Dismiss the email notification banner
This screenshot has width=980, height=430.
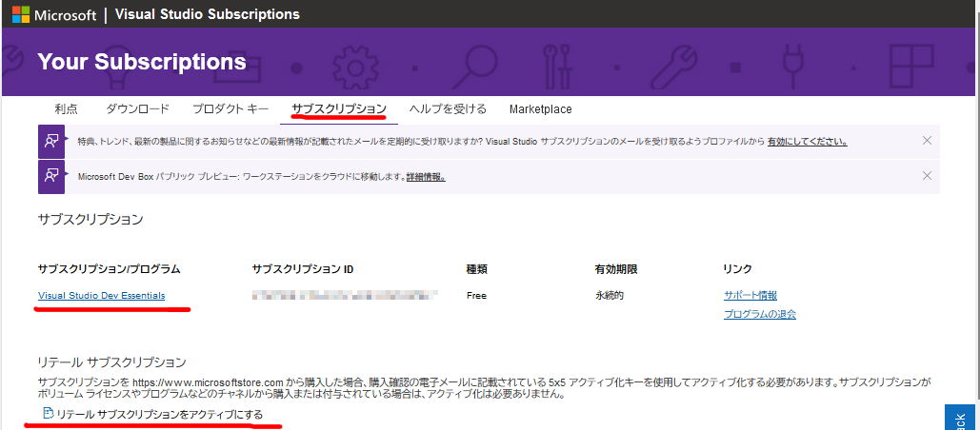tap(928, 141)
